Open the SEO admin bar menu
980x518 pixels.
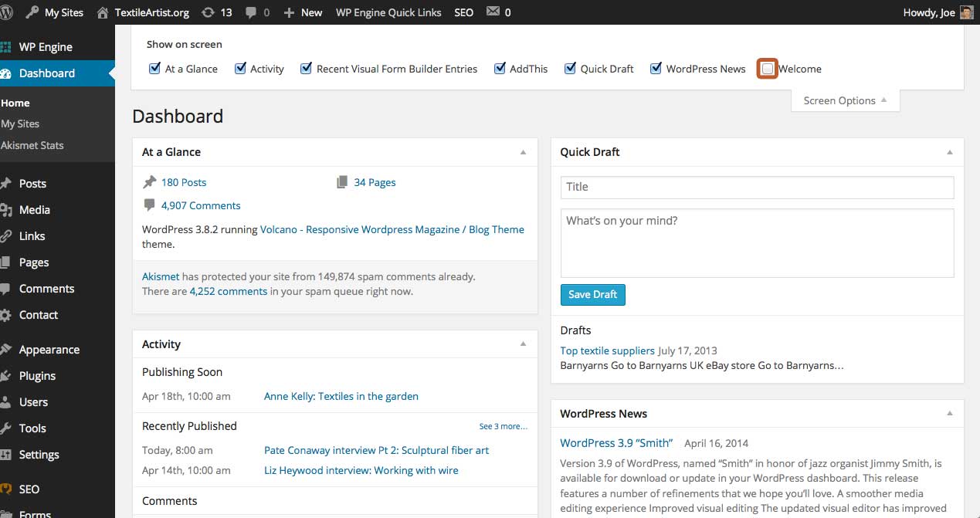(x=464, y=12)
